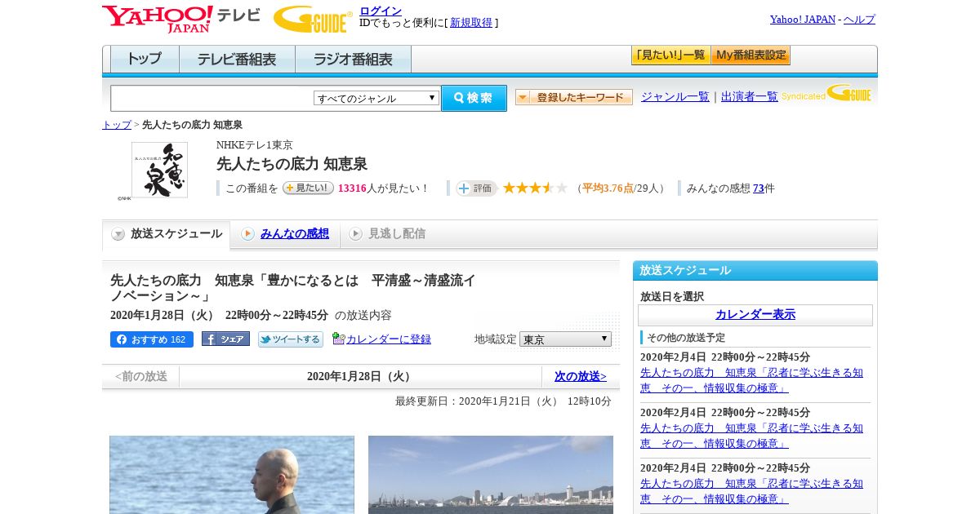Screen dimensions: 980x514
Task: Open the My番組表設定 button
Action: (751, 55)
